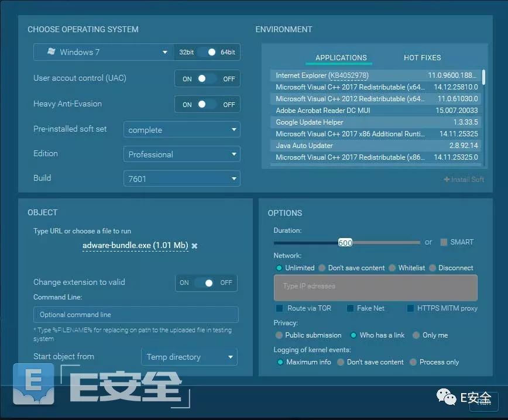Click version 14.12.25810.0 value

pos(455,87)
